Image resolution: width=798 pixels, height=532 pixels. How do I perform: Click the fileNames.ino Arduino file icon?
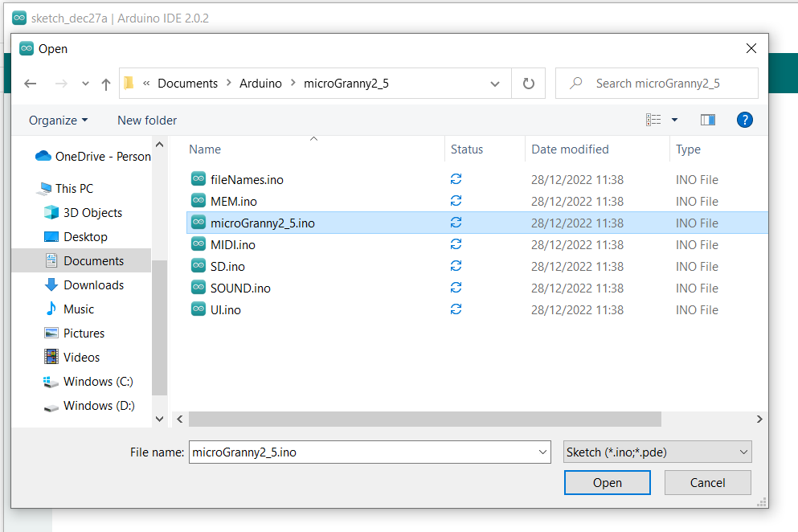coord(198,178)
